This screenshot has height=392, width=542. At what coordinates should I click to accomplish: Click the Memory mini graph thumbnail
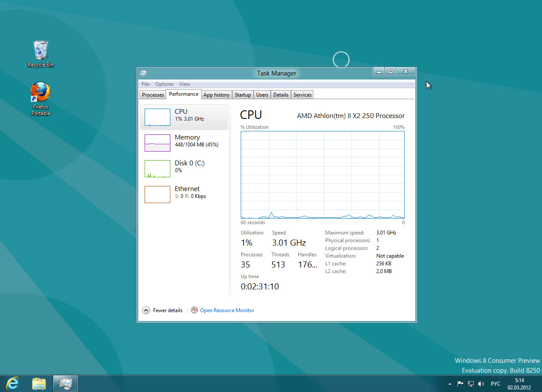157,143
